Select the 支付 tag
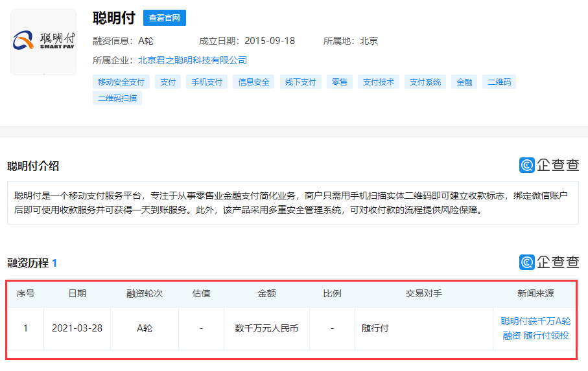Image resolution: width=588 pixels, height=371 pixels. click(x=168, y=82)
